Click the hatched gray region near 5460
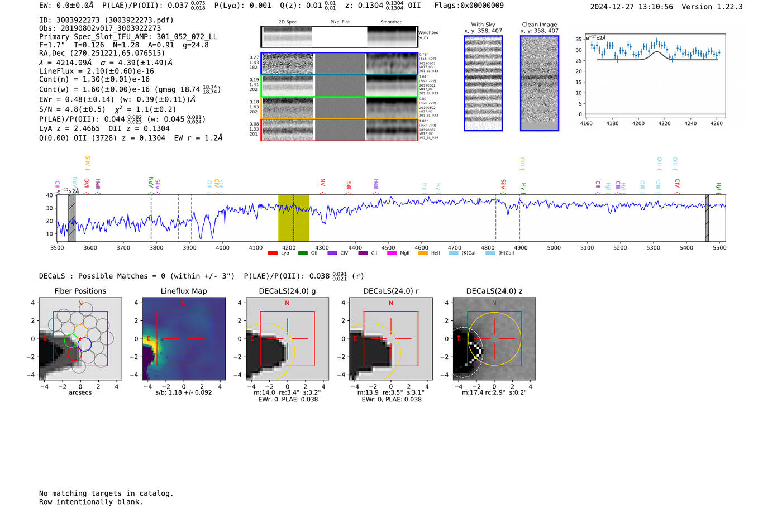Screen dimensions: 782x532 tap(707, 218)
